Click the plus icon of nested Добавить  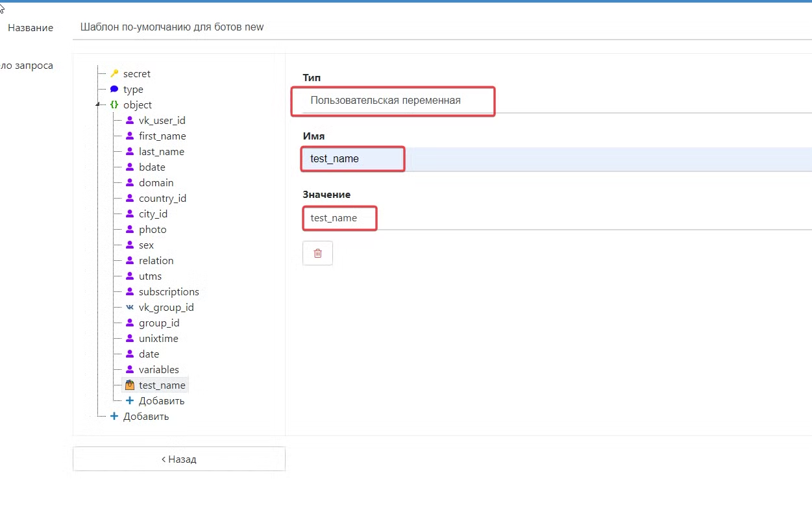click(x=130, y=401)
